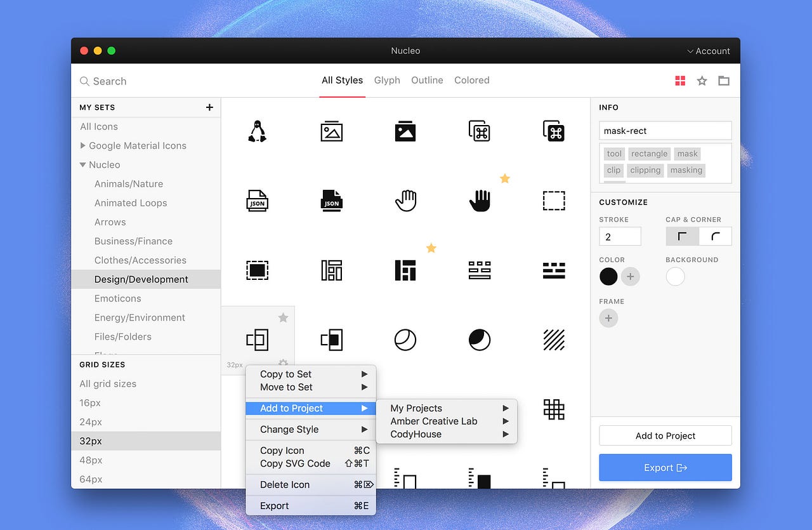The height and width of the screenshot is (530, 812).
Task: Open projects using the folder toolbar icon
Action: 723,80
